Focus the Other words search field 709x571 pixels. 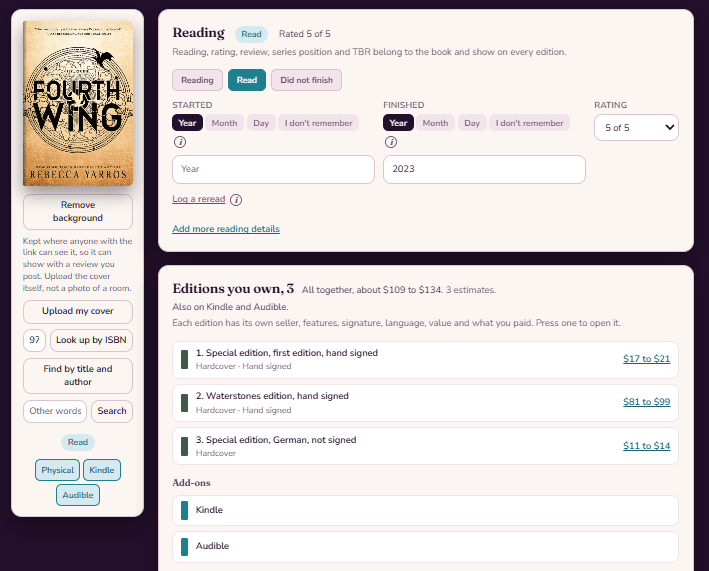point(55,411)
